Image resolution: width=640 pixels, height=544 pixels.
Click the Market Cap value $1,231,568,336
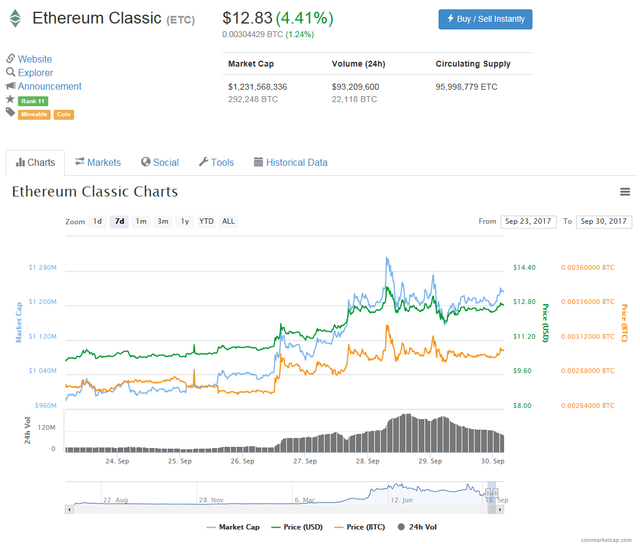[x=258, y=87]
